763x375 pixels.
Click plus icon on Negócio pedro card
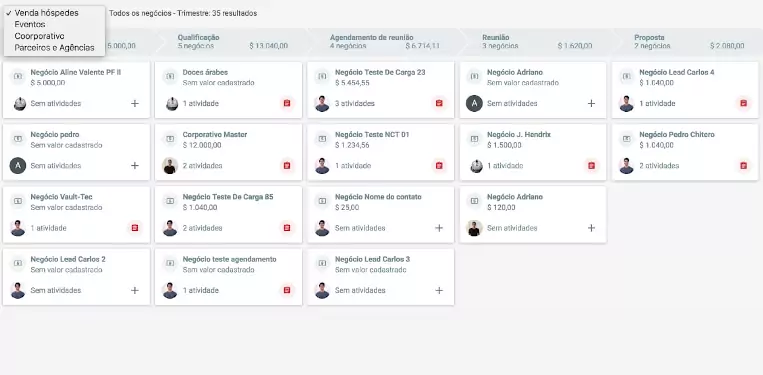[135, 165]
